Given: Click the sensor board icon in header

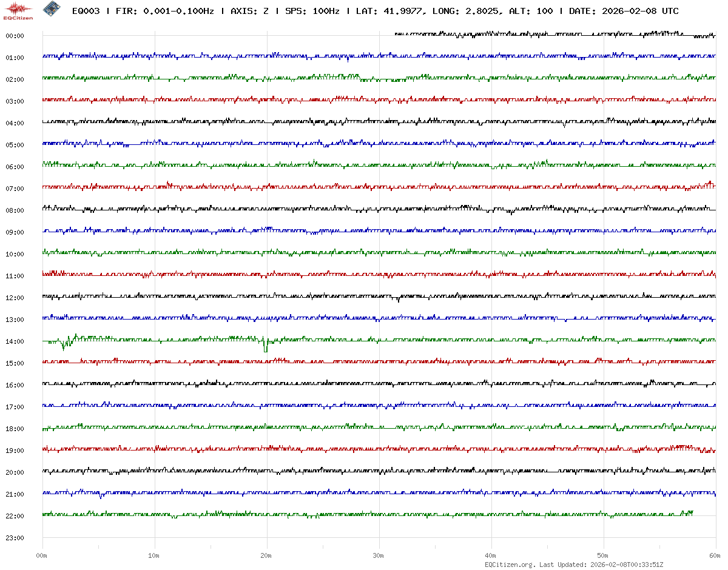Looking at the screenshot, I should click(x=52, y=9).
